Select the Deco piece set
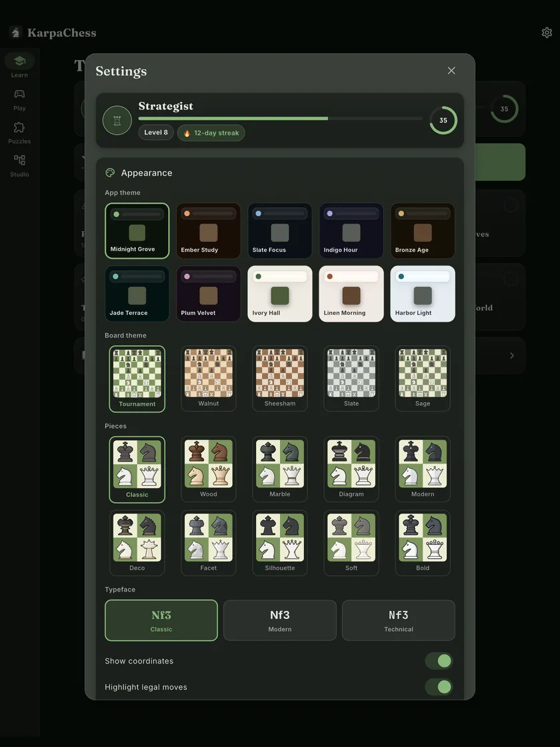This screenshot has height=747, width=560. 137,543
